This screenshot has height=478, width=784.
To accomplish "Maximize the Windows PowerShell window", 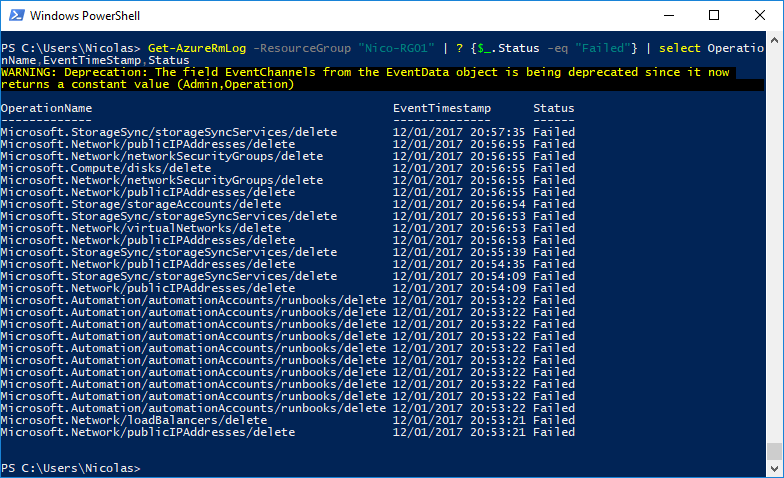I will click(x=714, y=16).
